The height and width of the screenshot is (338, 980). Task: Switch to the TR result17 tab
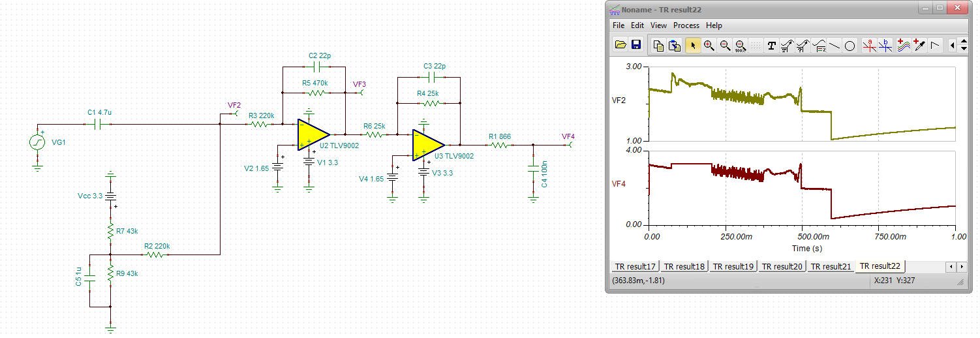(x=634, y=266)
